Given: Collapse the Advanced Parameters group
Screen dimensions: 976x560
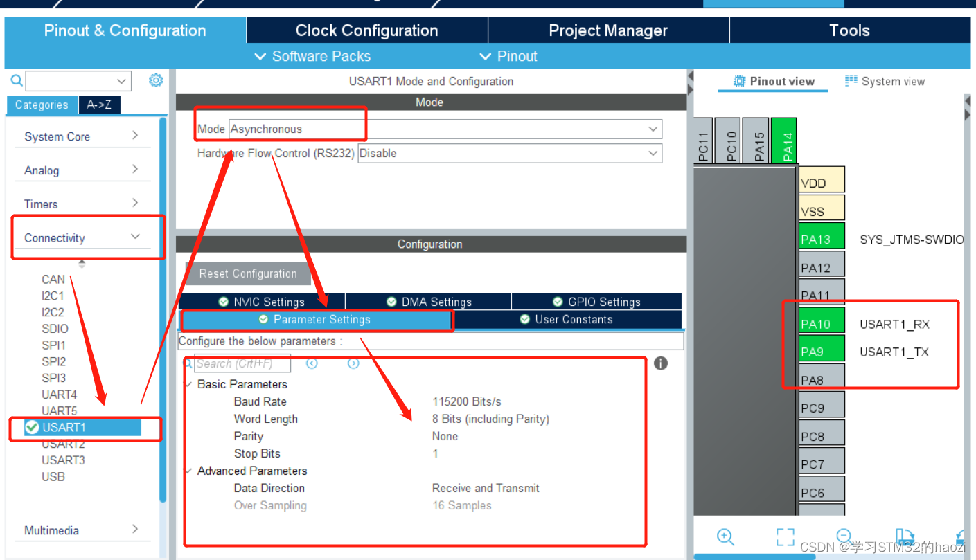Looking at the screenshot, I should point(188,471).
